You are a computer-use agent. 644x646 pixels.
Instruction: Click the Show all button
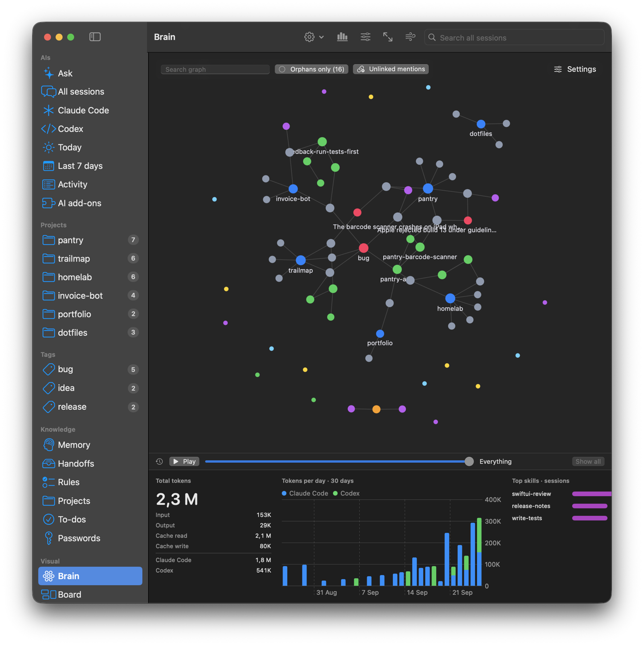[588, 461]
